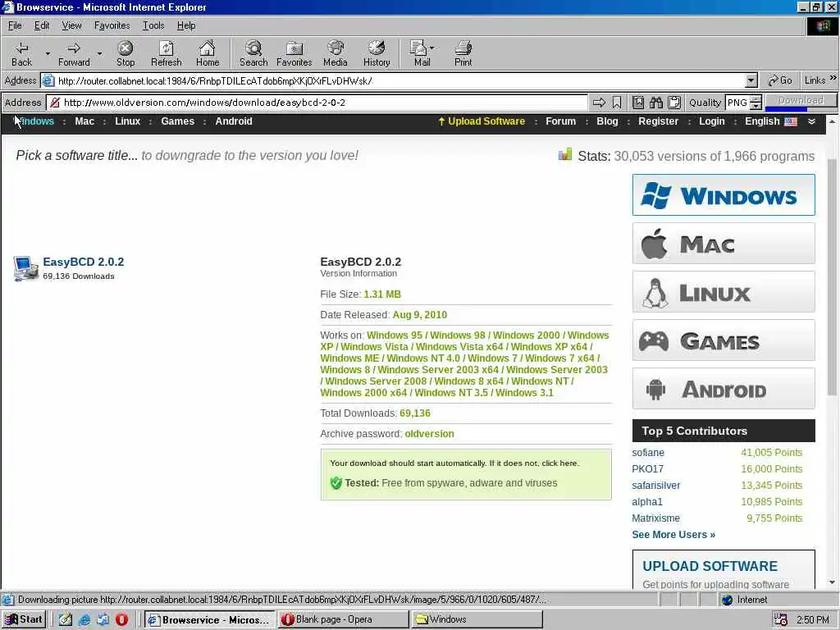
Task: Open the Forum link
Action: point(560,121)
